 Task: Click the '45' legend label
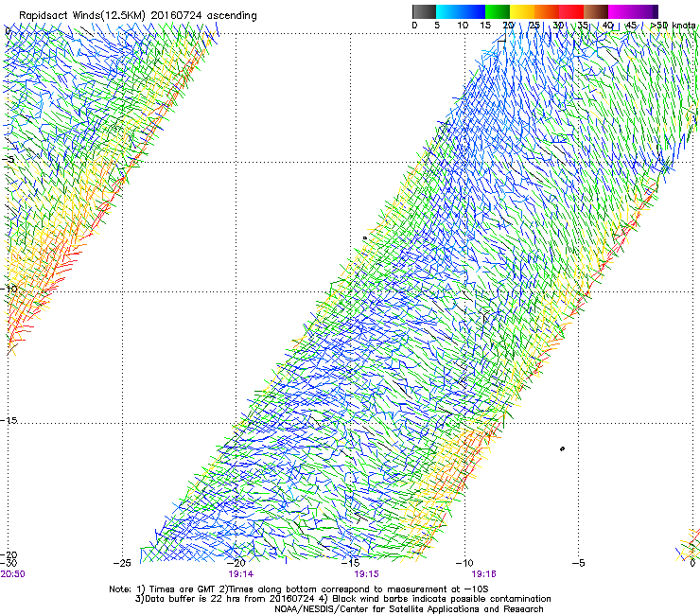click(x=631, y=26)
